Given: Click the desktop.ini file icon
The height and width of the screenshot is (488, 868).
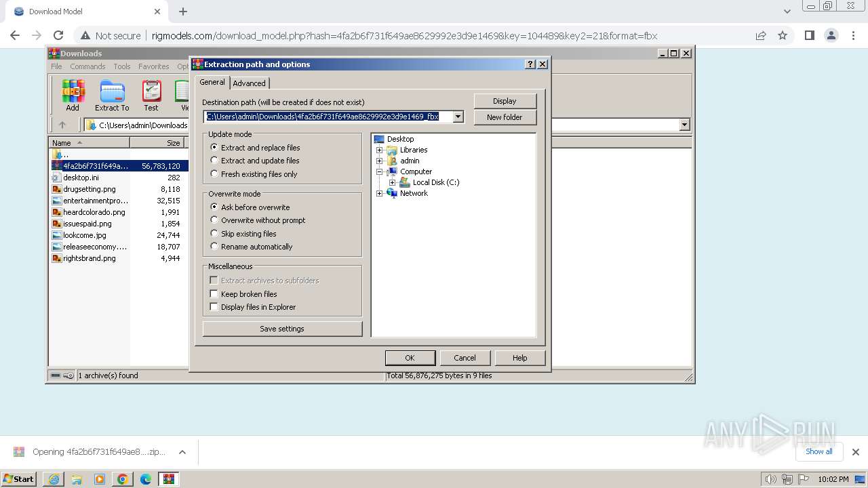Looking at the screenshot, I should click(57, 178).
